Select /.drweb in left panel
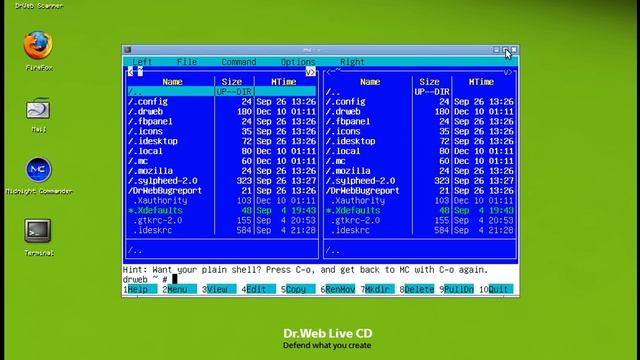 click(x=222, y=111)
